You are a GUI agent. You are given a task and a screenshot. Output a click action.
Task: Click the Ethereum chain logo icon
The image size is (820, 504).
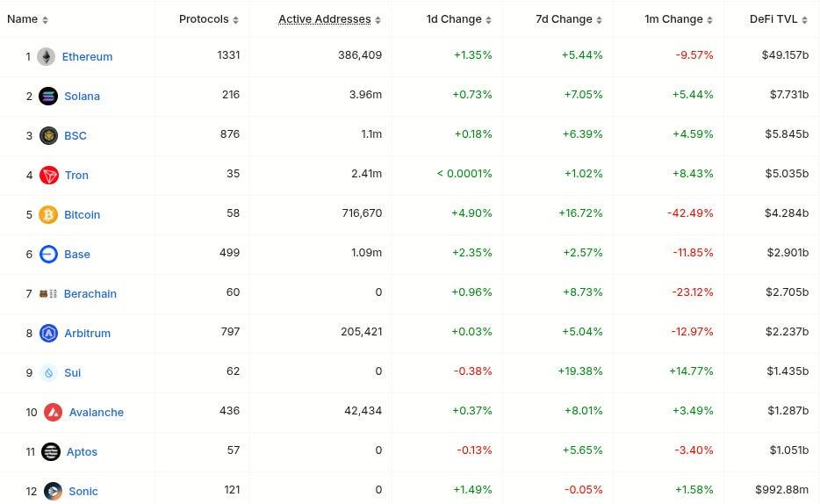pos(46,56)
